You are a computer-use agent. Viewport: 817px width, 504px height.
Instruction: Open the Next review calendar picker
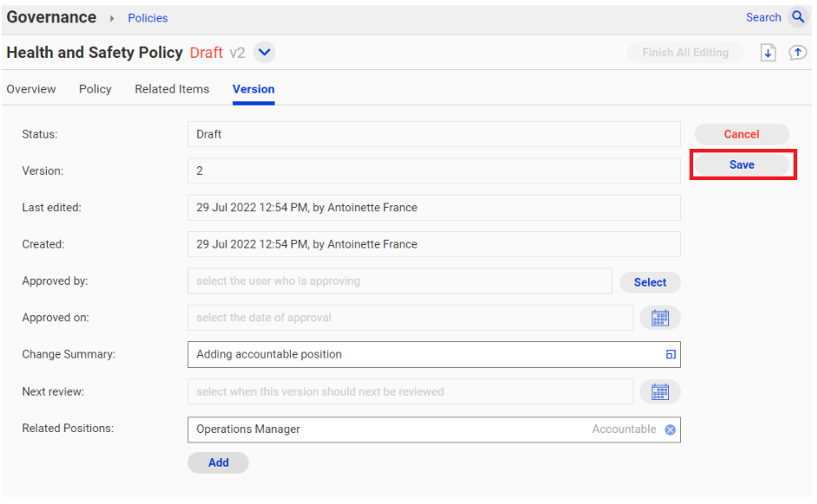point(659,392)
